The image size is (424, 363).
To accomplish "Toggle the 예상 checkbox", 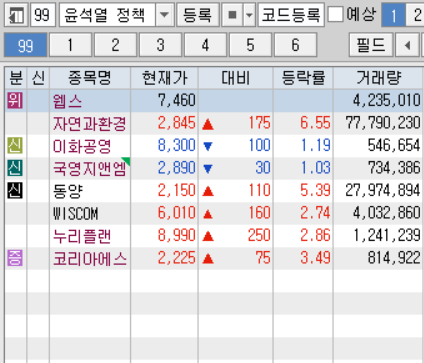I will tap(335, 14).
